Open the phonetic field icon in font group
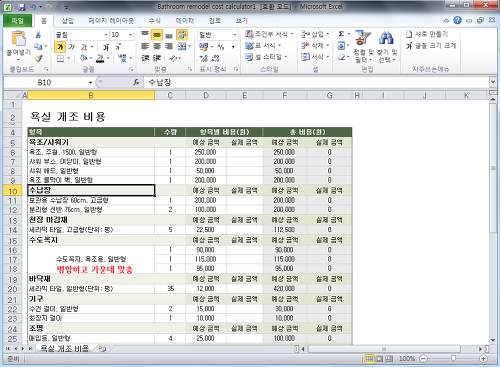 pyautogui.click(x=122, y=58)
